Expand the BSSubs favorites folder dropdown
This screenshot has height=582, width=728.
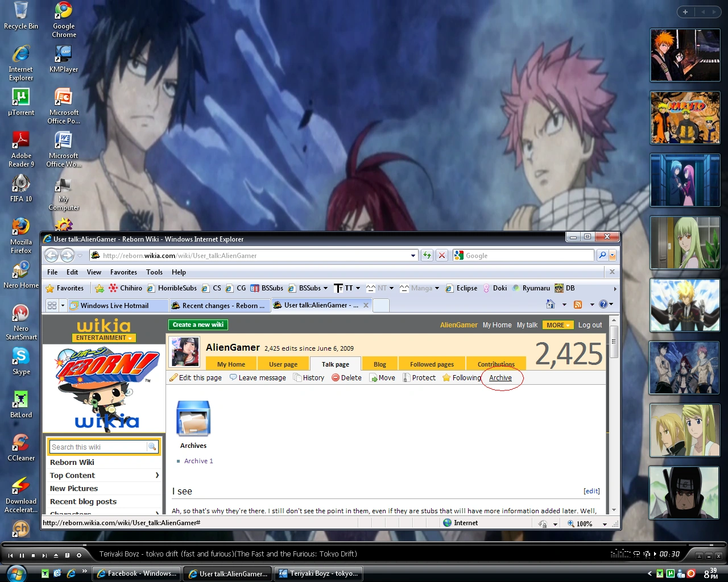coord(325,288)
